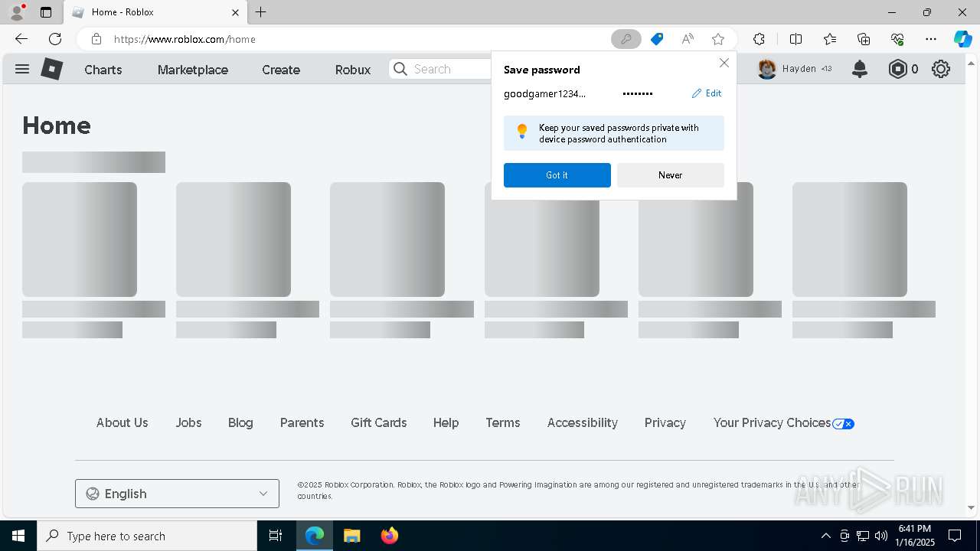Click the Edit password link

pyautogui.click(x=707, y=93)
